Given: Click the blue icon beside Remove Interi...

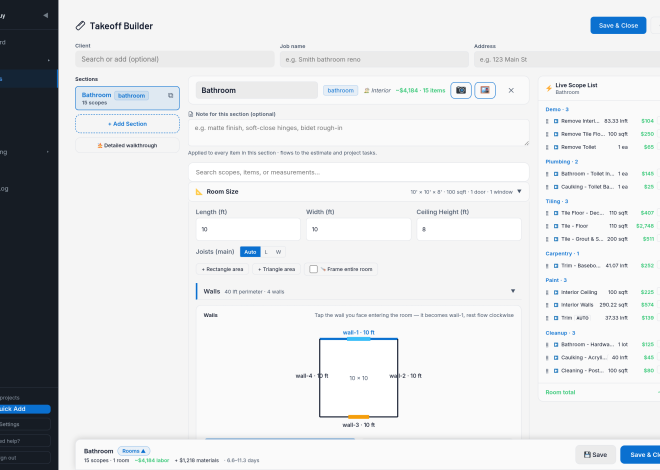Looking at the screenshot, I should point(556,121).
